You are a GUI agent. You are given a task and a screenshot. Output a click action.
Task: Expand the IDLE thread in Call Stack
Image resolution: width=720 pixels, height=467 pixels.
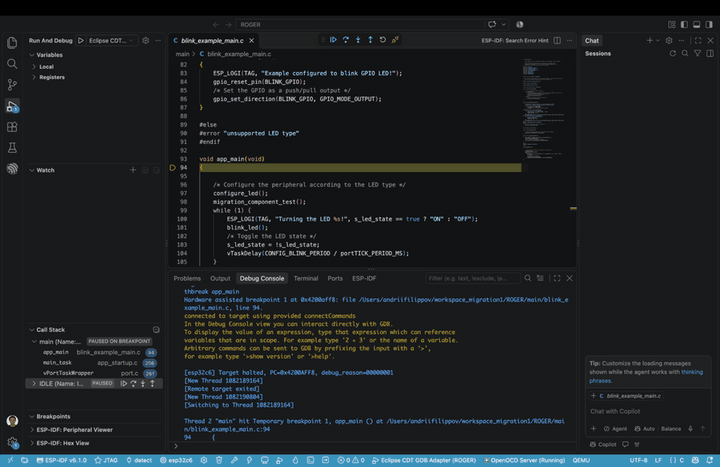[x=34, y=383]
